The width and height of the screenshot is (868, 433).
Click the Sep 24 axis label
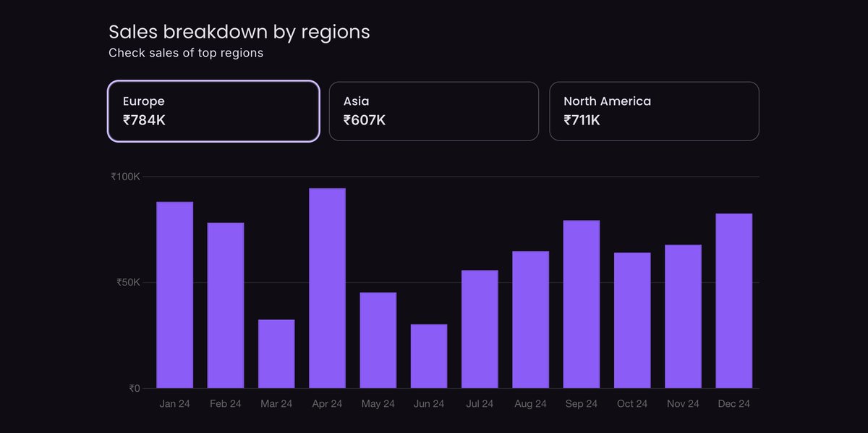point(582,404)
